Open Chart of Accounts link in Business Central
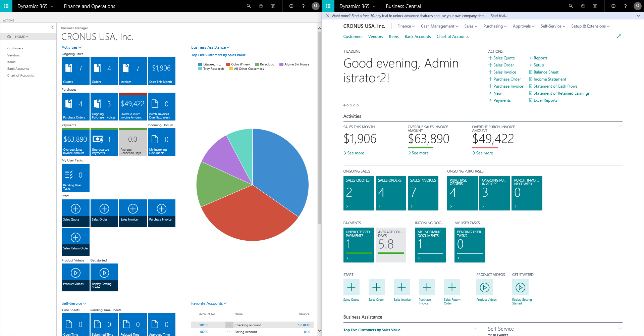 [x=452, y=37]
